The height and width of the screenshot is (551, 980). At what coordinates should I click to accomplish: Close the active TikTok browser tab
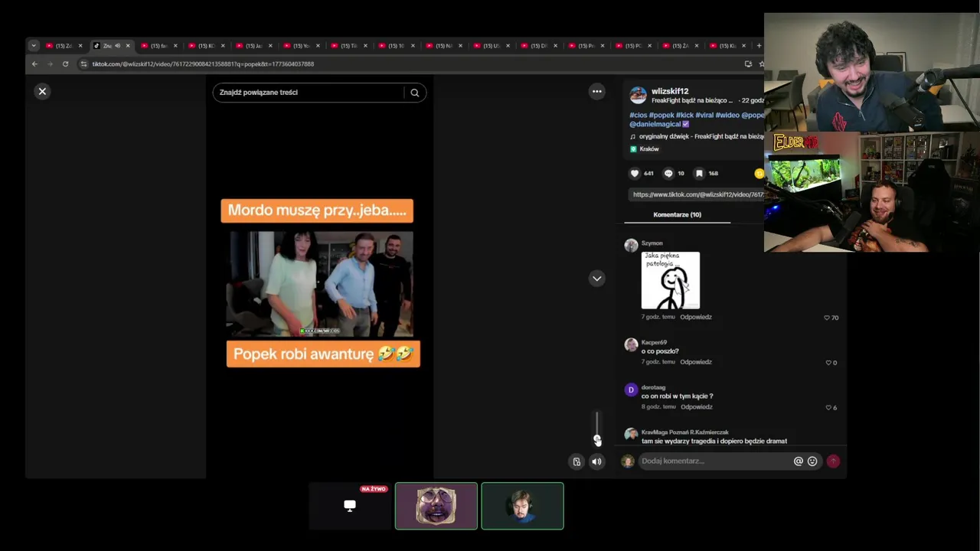click(x=128, y=46)
